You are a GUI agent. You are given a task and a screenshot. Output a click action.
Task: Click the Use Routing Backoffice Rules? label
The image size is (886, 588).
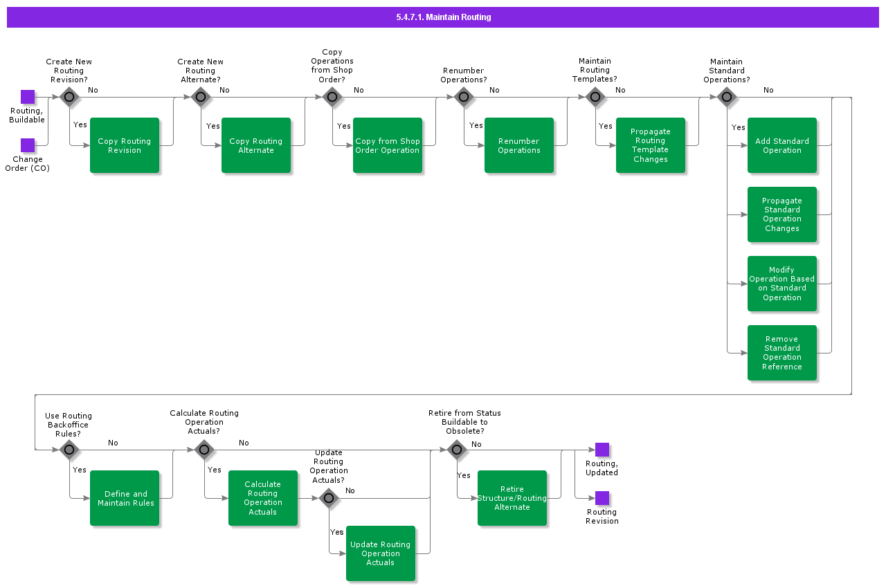(69, 425)
